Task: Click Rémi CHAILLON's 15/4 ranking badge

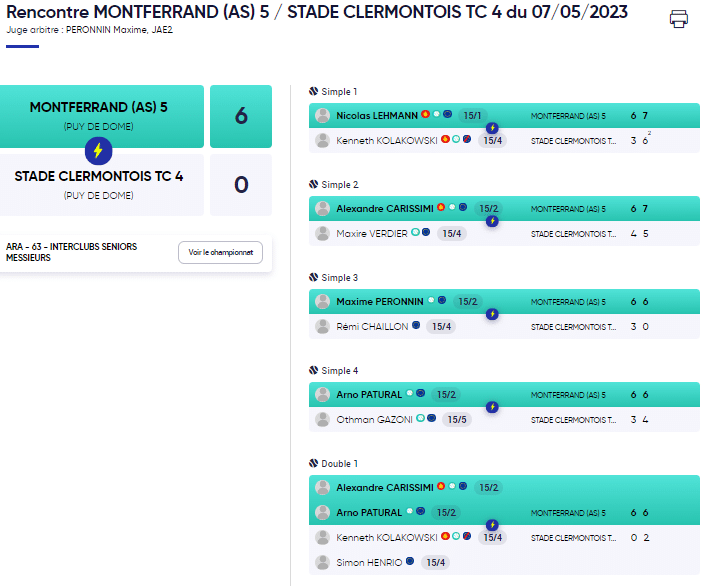Action: [x=441, y=327]
